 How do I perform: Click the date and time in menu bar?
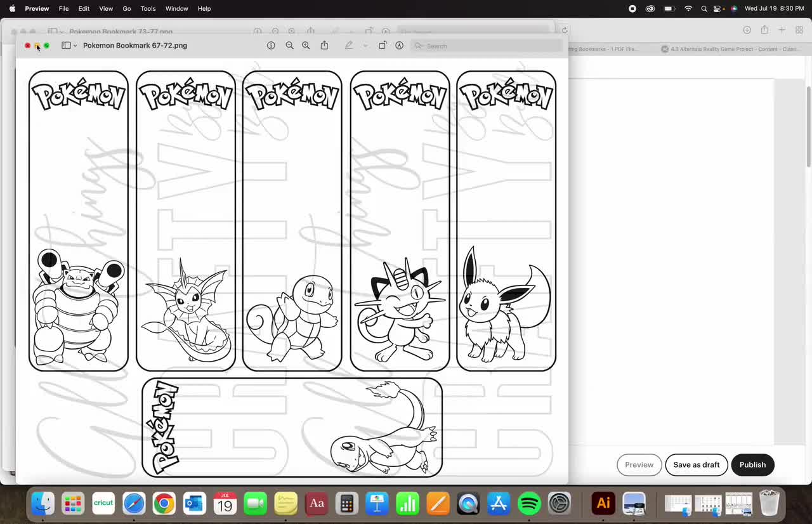coord(774,8)
